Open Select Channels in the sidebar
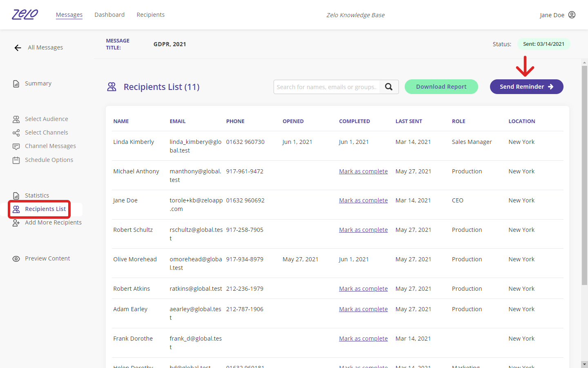The image size is (588, 368). point(47,132)
